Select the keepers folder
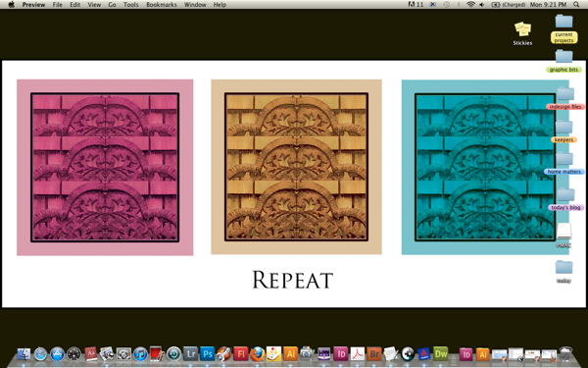This screenshot has width=588, height=368. (564, 131)
